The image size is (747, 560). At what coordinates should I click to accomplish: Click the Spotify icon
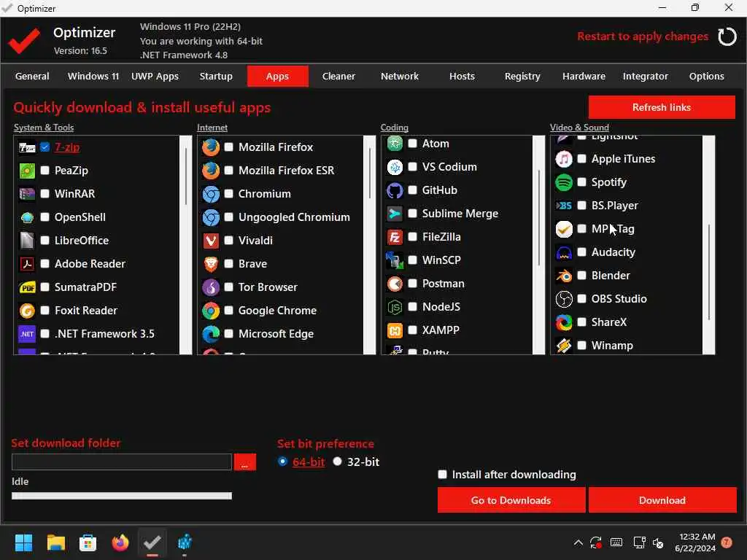pyautogui.click(x=564, y=182)
